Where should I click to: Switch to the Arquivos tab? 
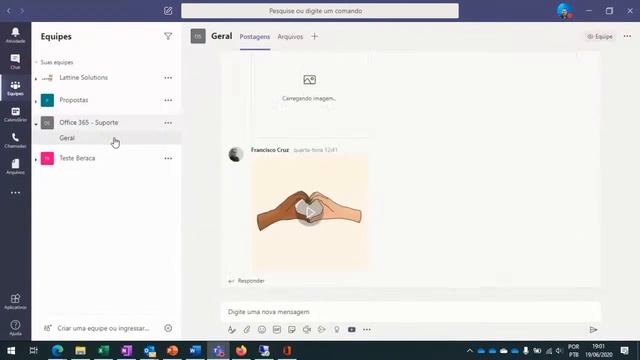pos(290,36)
